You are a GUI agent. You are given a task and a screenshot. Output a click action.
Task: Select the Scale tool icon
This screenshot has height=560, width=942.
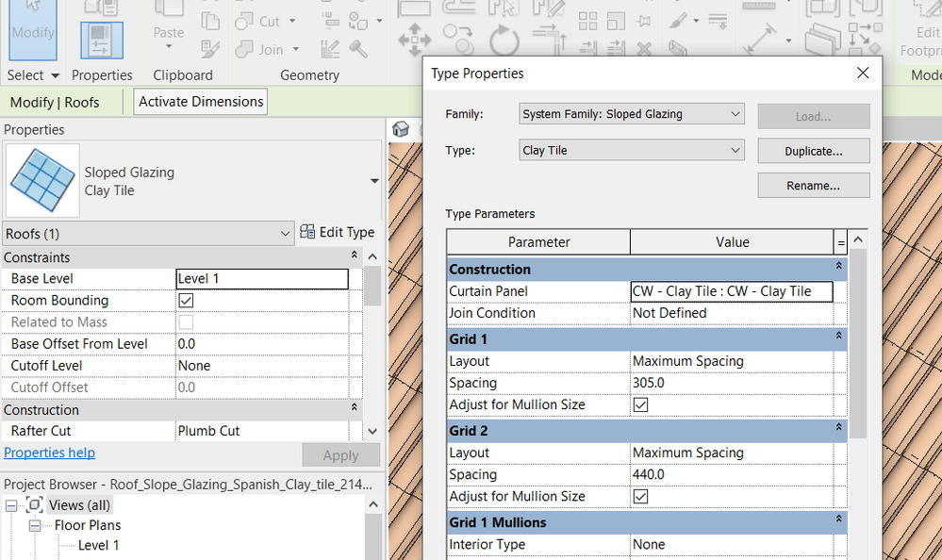click(x=616, y=21)
